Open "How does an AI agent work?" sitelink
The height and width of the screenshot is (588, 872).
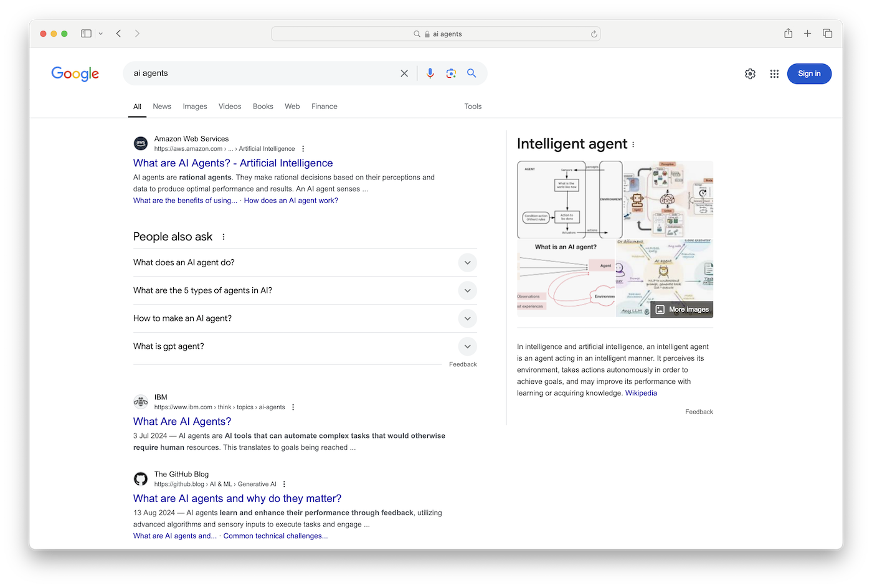291,201
